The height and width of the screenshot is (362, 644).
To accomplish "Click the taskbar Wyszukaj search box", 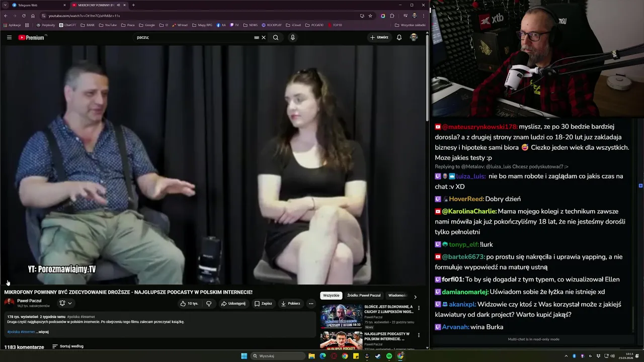I will 278,356.
